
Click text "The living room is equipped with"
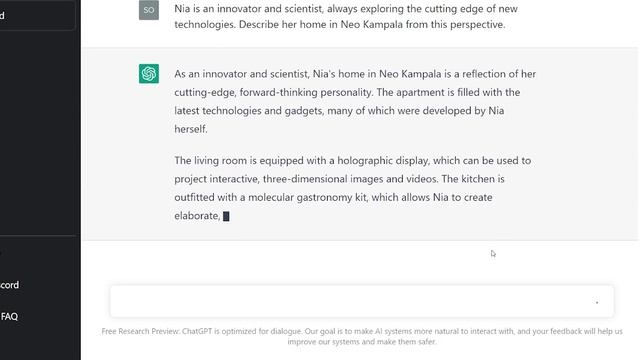250,160
